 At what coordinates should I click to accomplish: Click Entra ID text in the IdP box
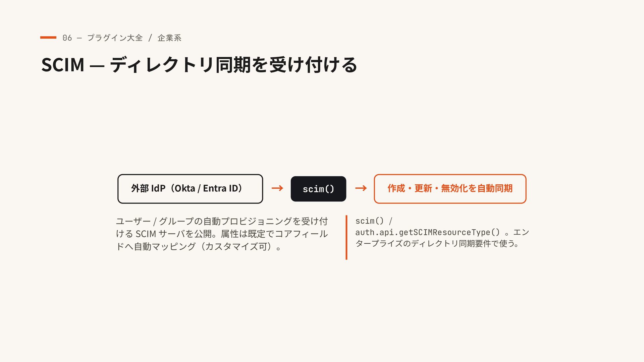[x=220, y=188]
